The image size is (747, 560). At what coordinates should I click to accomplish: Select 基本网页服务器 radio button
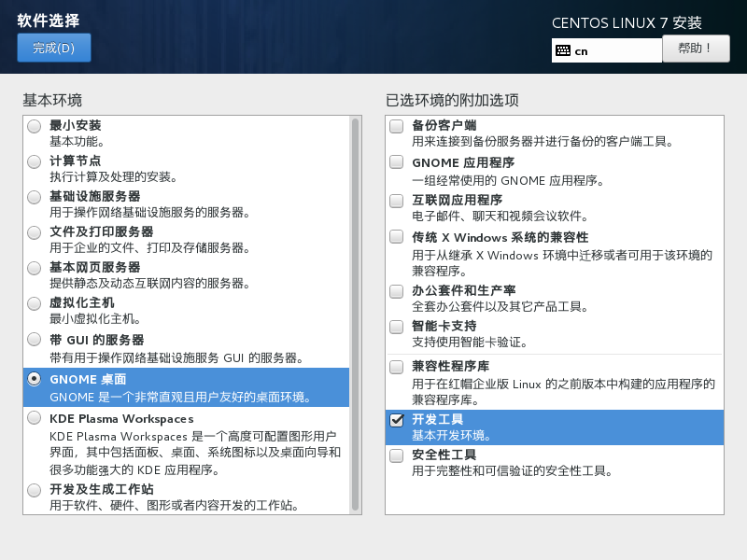(35, 268)
